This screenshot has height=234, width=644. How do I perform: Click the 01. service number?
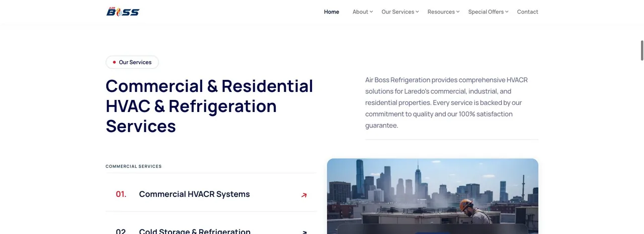(121, 194)
